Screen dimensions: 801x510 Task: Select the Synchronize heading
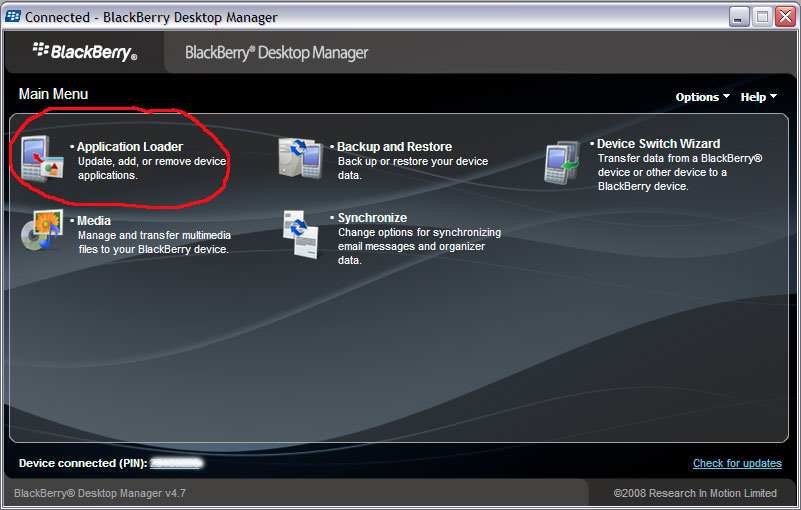coord(372,218)
